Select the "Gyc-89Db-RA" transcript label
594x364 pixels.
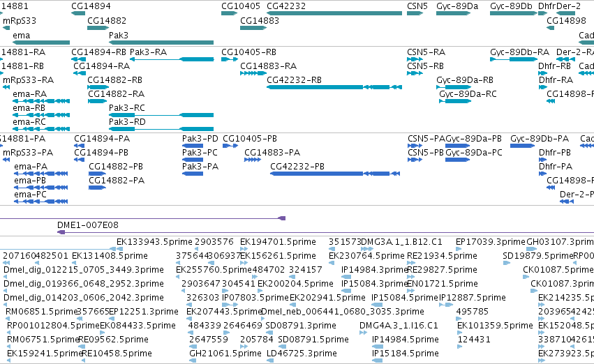(519, 52)
